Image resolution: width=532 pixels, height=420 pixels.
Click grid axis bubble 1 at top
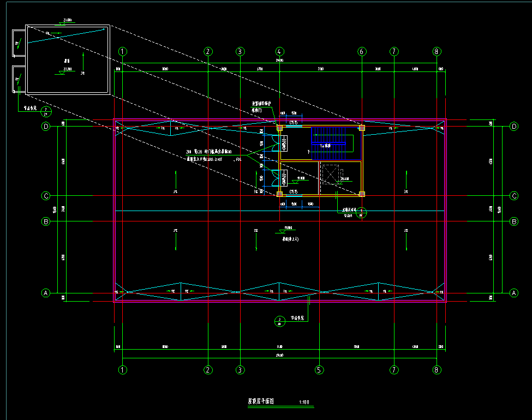pyautogui.click(x=123, y=51)
